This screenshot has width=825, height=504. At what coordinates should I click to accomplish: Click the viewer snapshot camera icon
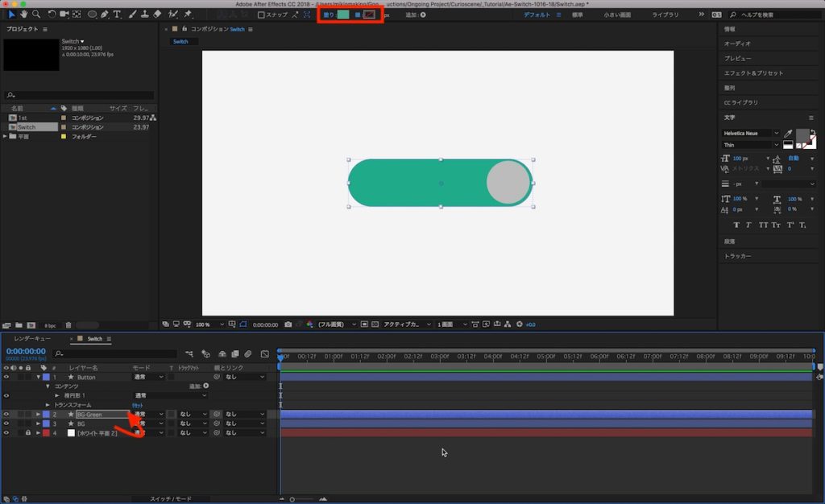288,324
